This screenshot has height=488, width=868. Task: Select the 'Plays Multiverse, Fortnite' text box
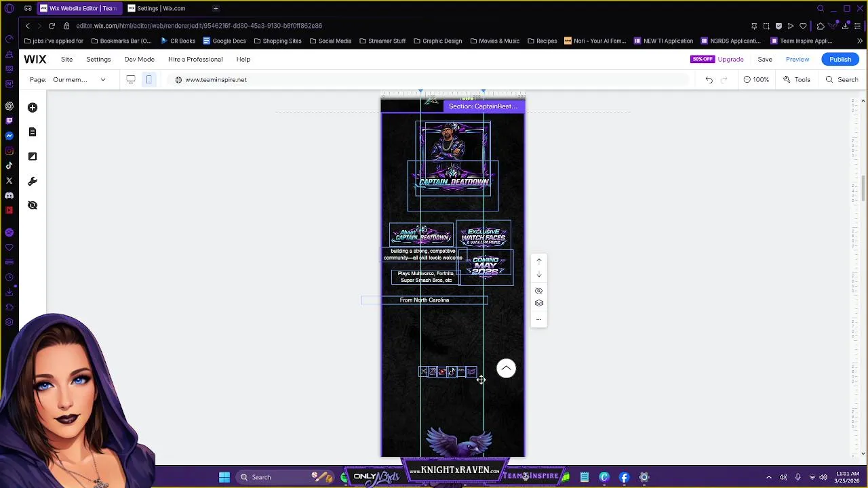426,277
